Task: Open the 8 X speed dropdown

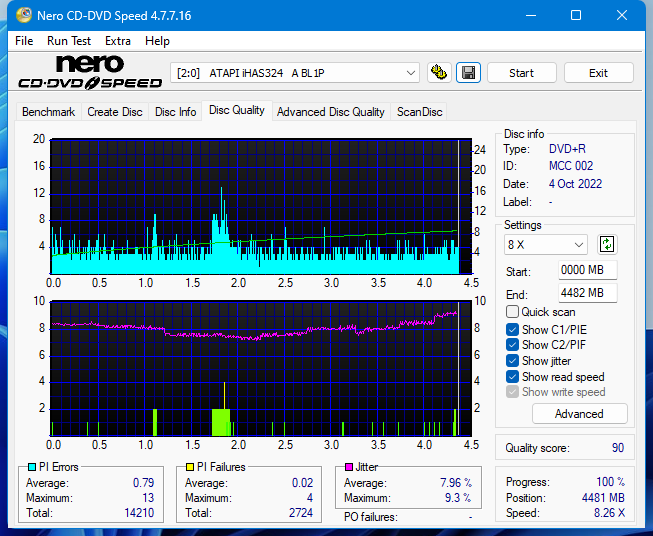Action: [546, 244]
